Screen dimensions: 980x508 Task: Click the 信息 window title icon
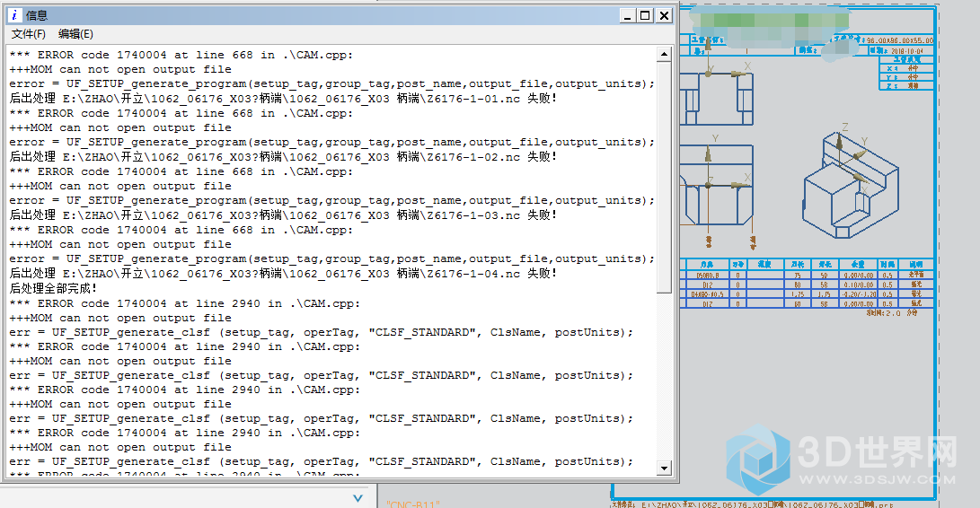[x=13, y=15]
